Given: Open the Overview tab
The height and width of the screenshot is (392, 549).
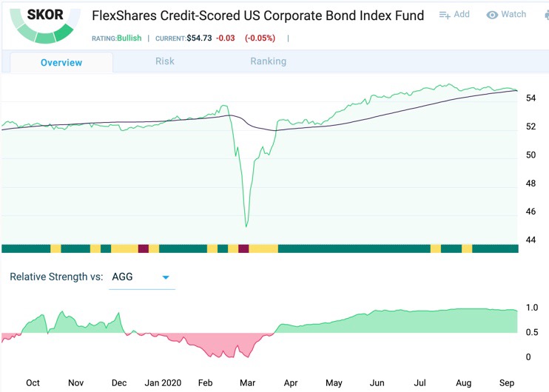Looking at the screenshot, I should [61, 62].
